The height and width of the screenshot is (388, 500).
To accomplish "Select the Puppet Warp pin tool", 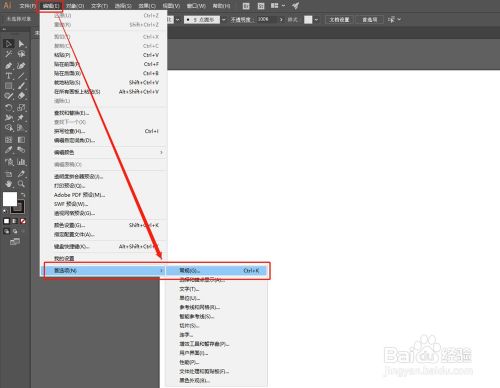I will coord(21,118).
